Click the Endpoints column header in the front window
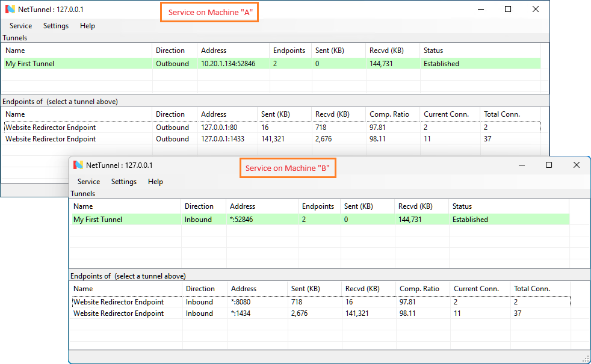Screen dimensions: 591x364 [x=318, y=206]
